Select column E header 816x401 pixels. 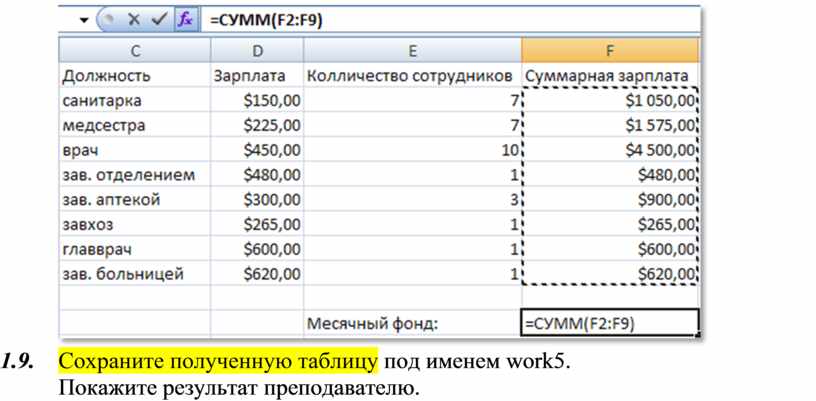[x=412, y=51]
